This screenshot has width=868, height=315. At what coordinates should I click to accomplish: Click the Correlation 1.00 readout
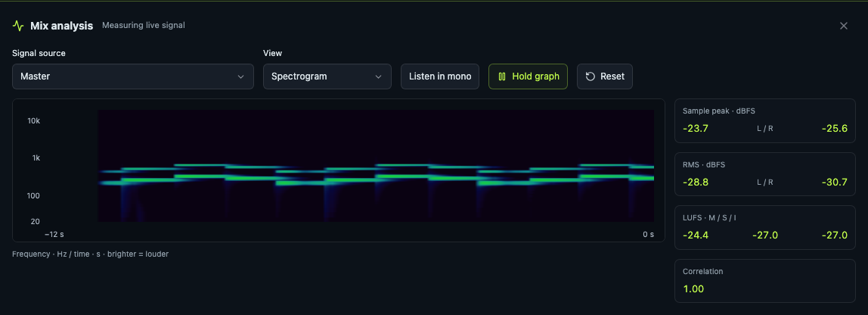693,289
